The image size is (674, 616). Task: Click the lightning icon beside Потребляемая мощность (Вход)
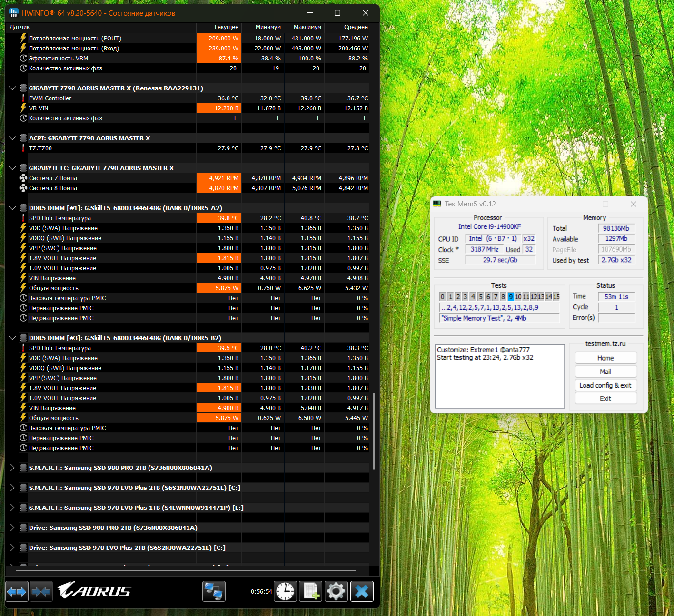coord(23,48)
